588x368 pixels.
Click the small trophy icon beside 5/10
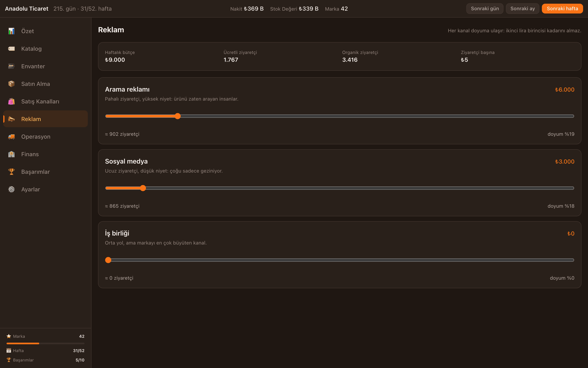9,360
